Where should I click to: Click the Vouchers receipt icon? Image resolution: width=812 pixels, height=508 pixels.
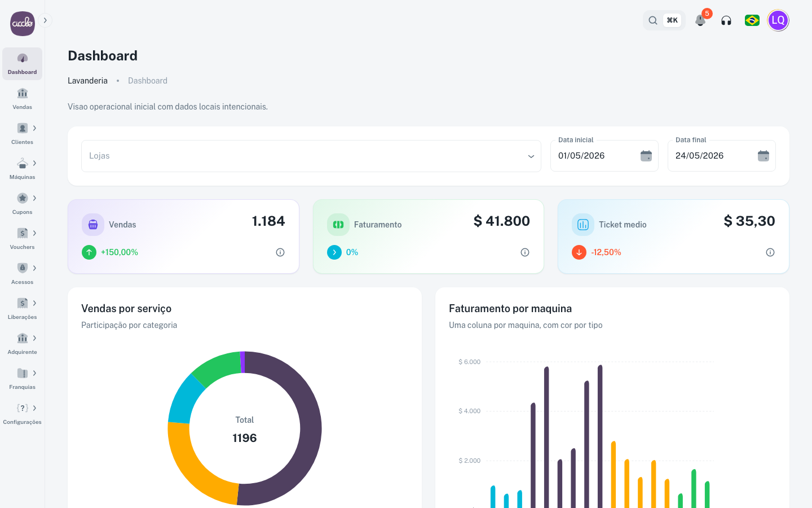23,233
